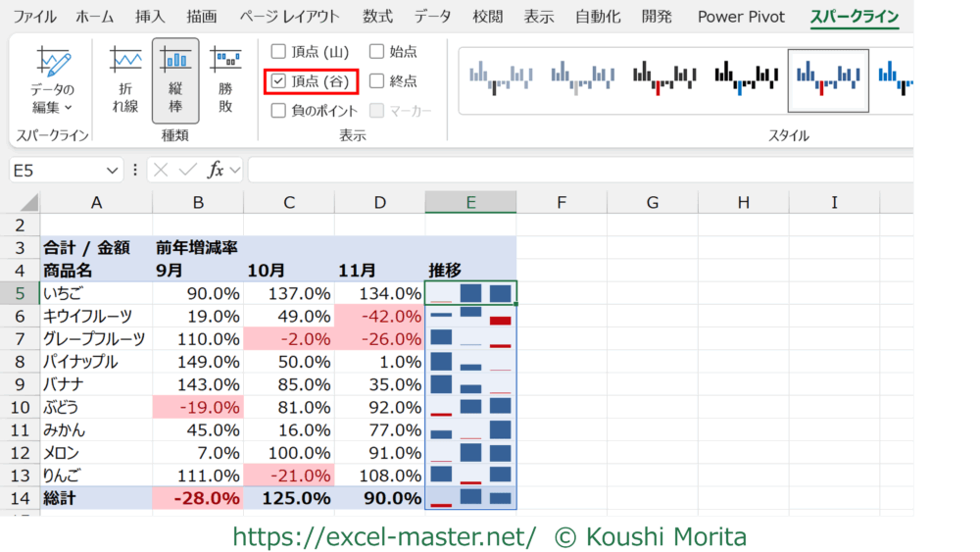Expand the データの編集 dropdown arrow
980x552 pixels.
click(x=69, y=108)
